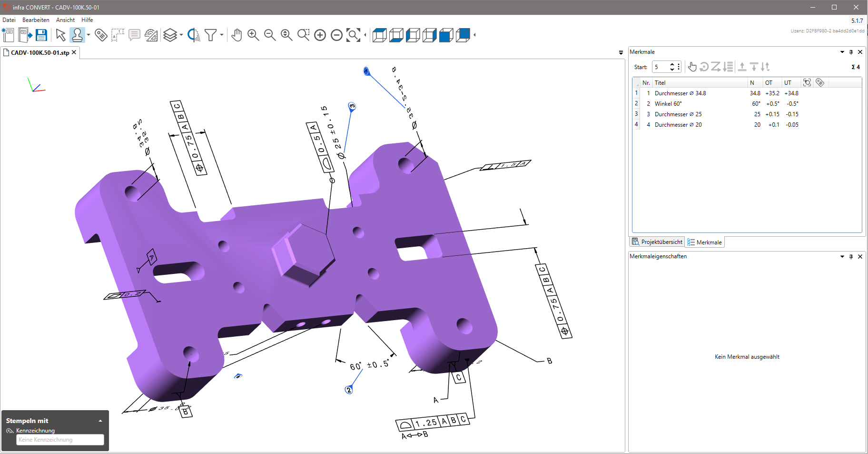Image resolution: width=868 pixels, height=454 pixels.
Task: Click the half-shaded compare view icon
Action: [x=194, y=35]
